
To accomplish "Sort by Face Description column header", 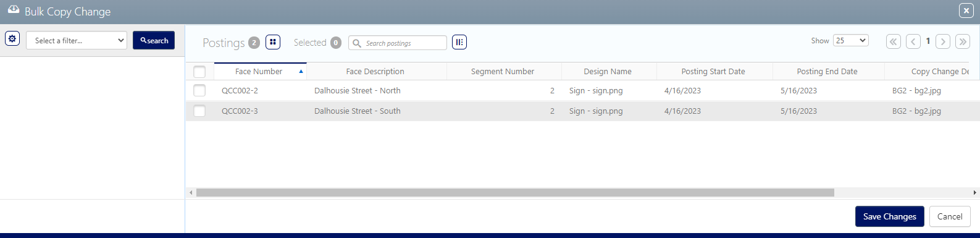I will pyautogui.click(x=375, y=72).
